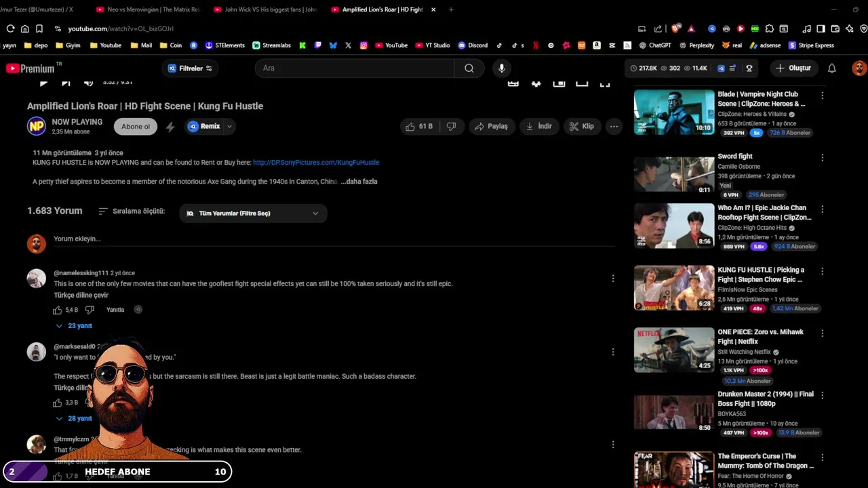Viewport: 868px width, 488px height.
Task: Open the Oluştur create menu
Action: coord(793,68)
